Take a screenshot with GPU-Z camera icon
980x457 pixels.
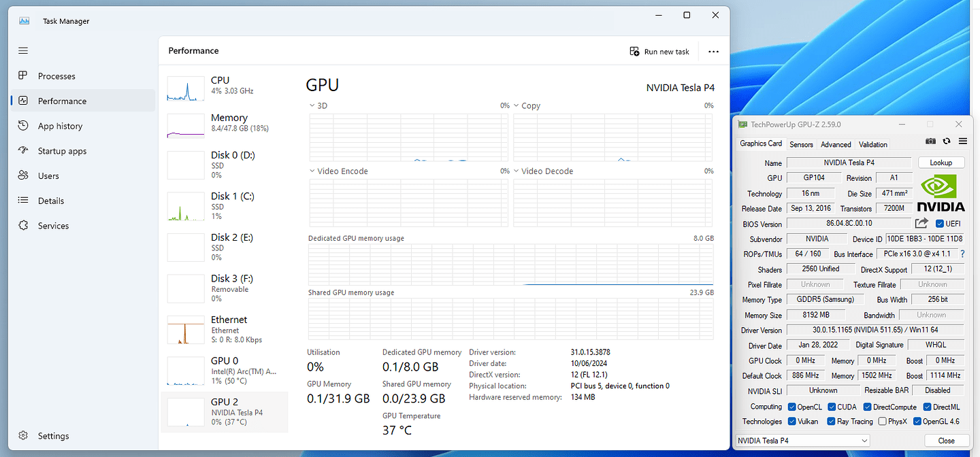[930, 141]
